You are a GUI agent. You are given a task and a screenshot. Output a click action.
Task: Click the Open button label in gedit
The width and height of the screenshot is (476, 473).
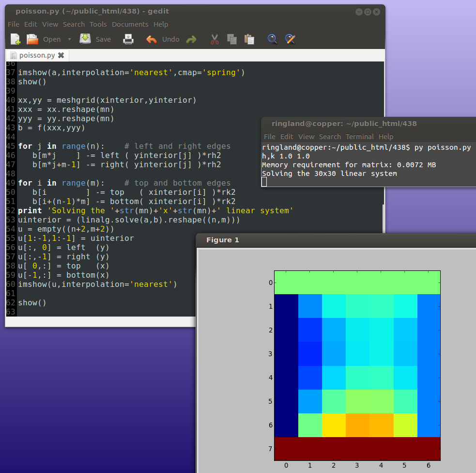(x=52, y=39)
